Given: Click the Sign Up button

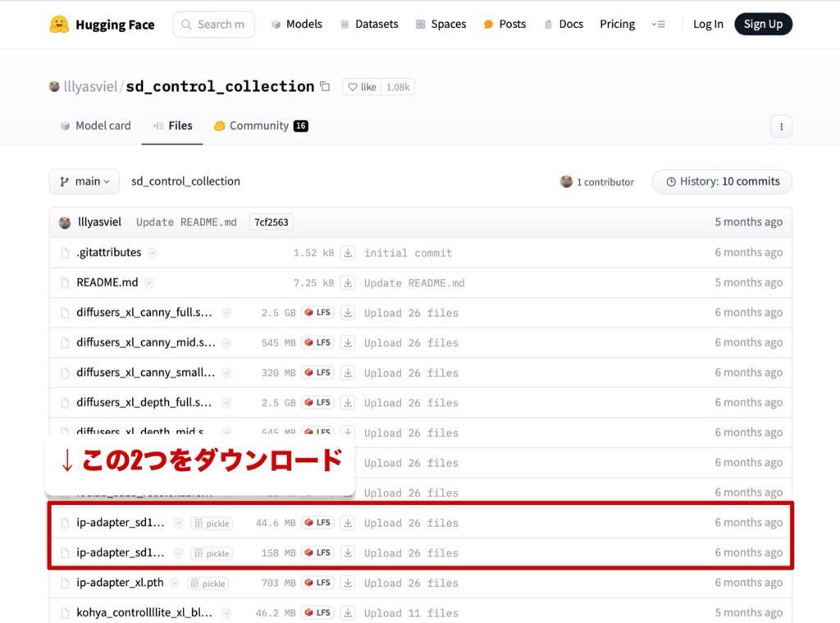Looking at the screenshot, I should click(x=763, y=25).
